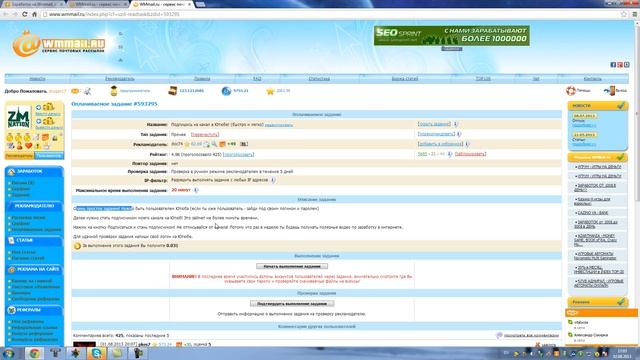Click the ZM Nation avatar image

click(19, 117)
